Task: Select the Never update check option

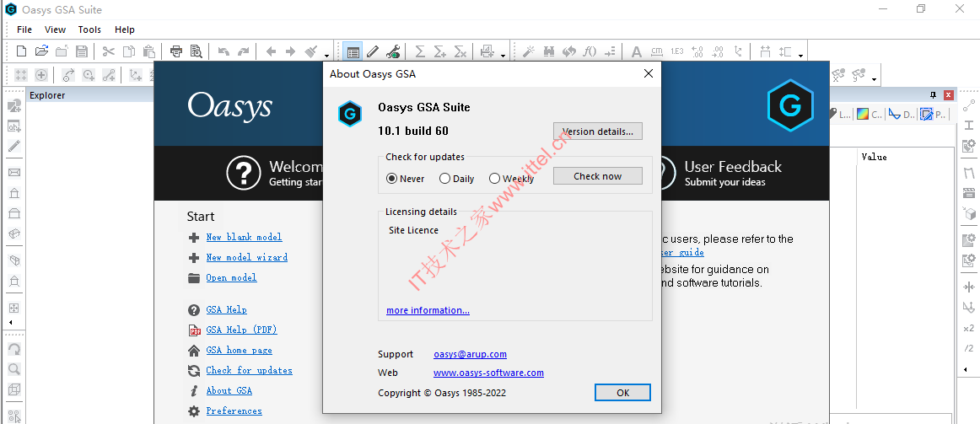Action: pos(405,179)
